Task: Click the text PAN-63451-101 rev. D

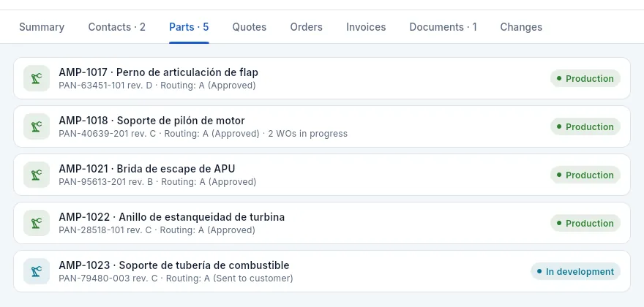Action: (105, 86)
